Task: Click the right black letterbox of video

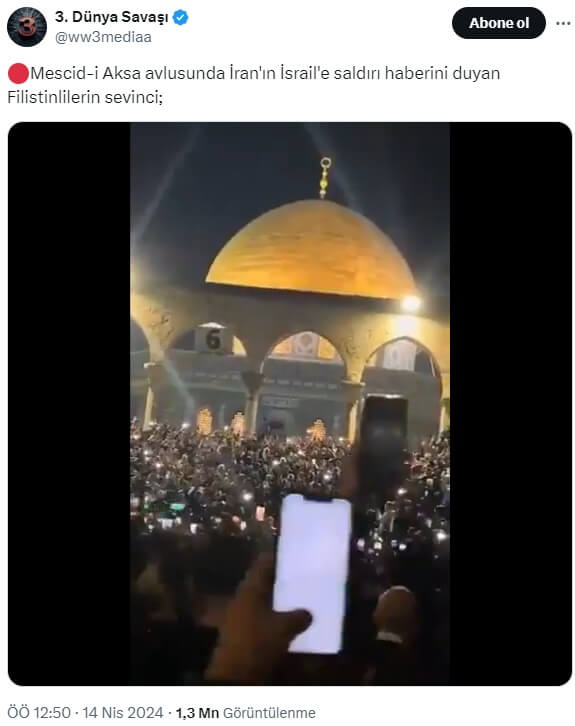Action: click(511, 404)
